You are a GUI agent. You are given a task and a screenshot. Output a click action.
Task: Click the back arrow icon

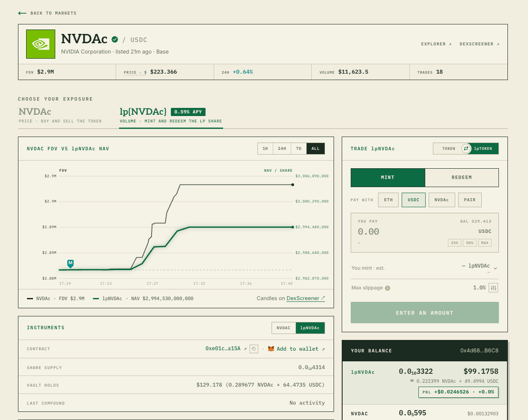coord(22,13)
